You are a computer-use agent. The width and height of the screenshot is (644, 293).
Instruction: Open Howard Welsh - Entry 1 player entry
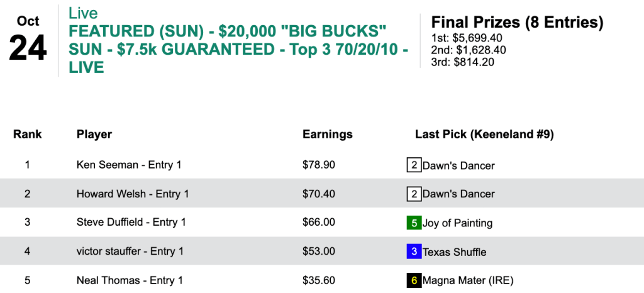[x=133, y=194]
